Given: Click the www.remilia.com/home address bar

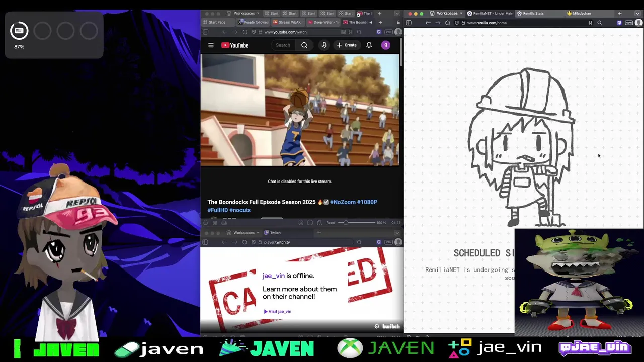Looking at the screenshot, I should (523, 23).
